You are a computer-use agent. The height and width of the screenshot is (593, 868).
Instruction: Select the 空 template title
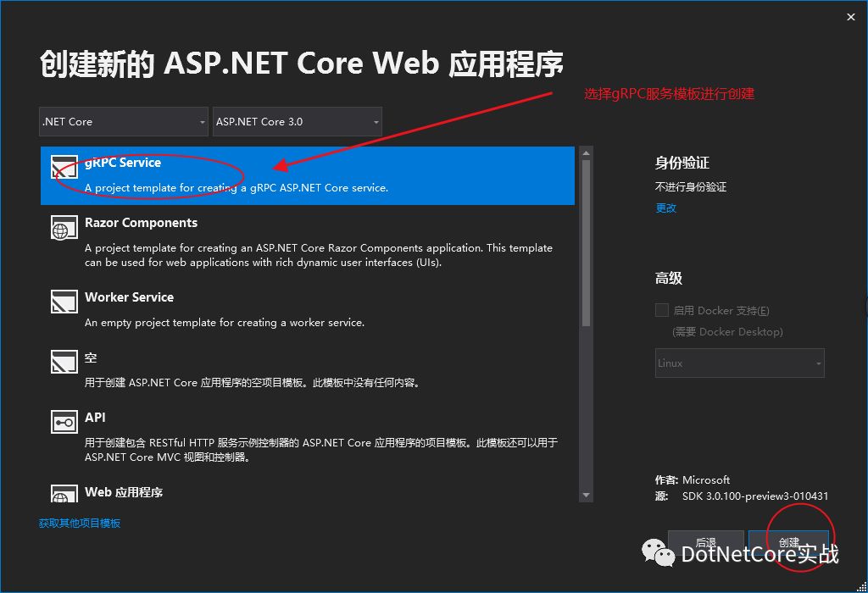pos(91,357)
